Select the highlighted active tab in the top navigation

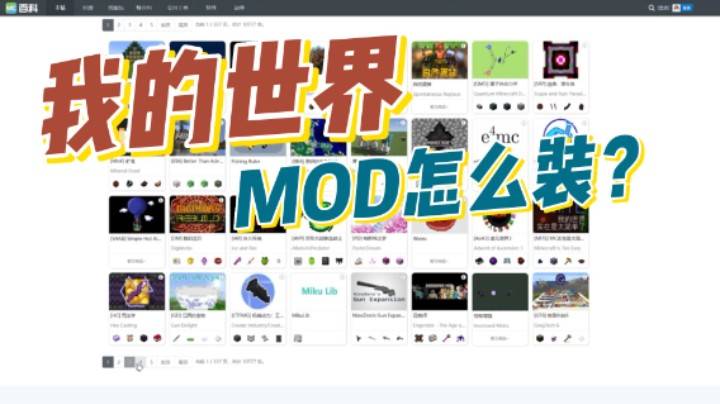coord(61,8)
